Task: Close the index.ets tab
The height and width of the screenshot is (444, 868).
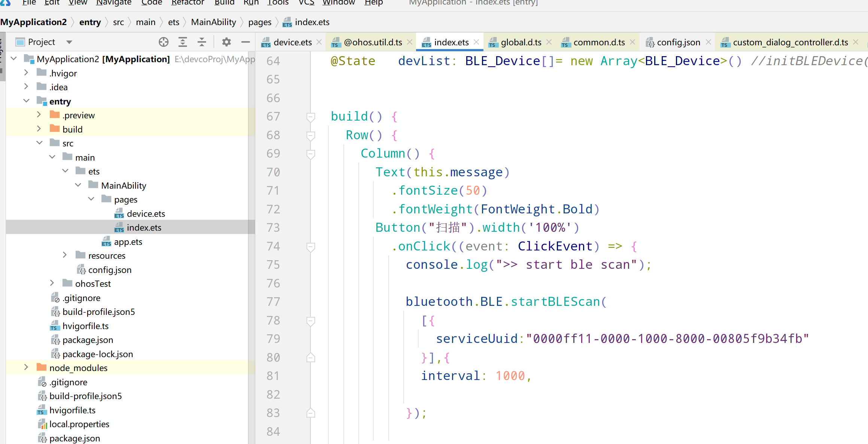Action: [x=476, y=42]
